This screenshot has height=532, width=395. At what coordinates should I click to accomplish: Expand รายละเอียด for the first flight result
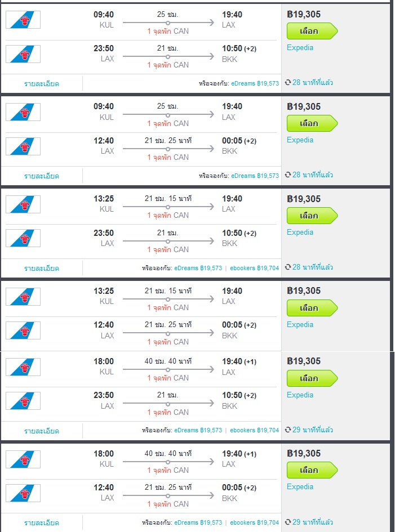[42, 83]
